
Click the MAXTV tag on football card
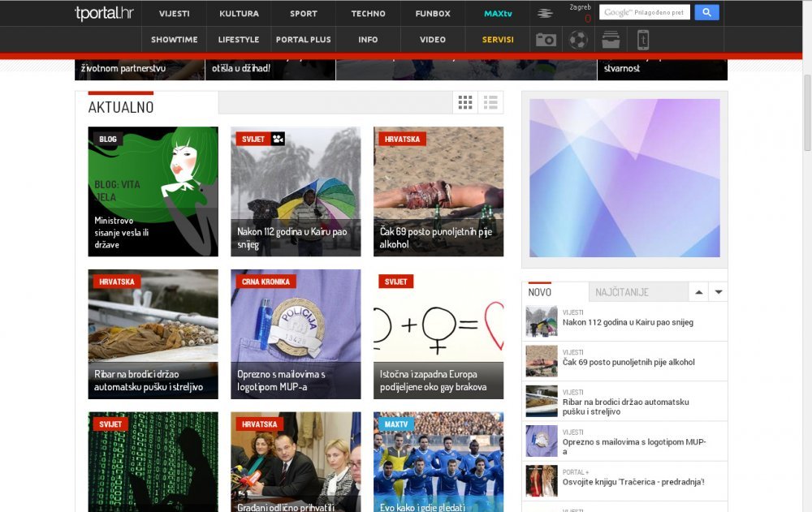tap(396, 424)
